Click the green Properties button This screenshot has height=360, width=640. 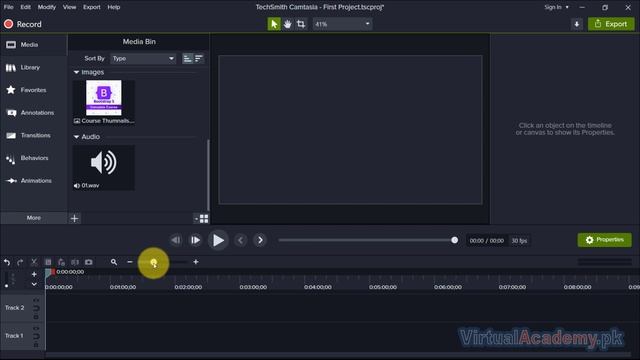(x=604, y=240)
